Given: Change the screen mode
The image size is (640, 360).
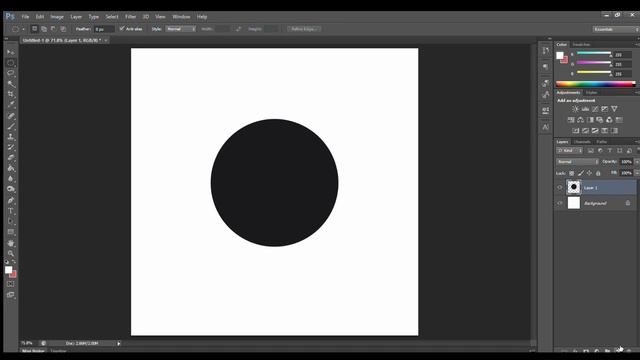Looking at the screenshot, I should click(x=11, y=295).
